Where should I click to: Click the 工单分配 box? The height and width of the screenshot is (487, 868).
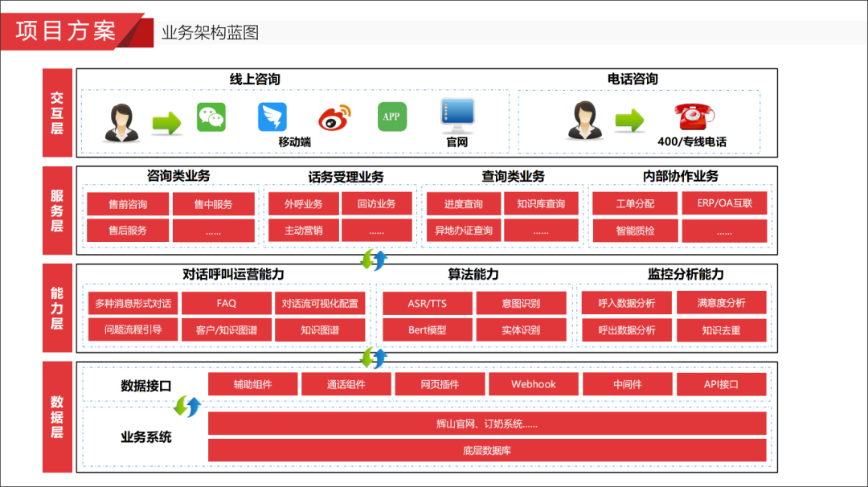[635, 203]
